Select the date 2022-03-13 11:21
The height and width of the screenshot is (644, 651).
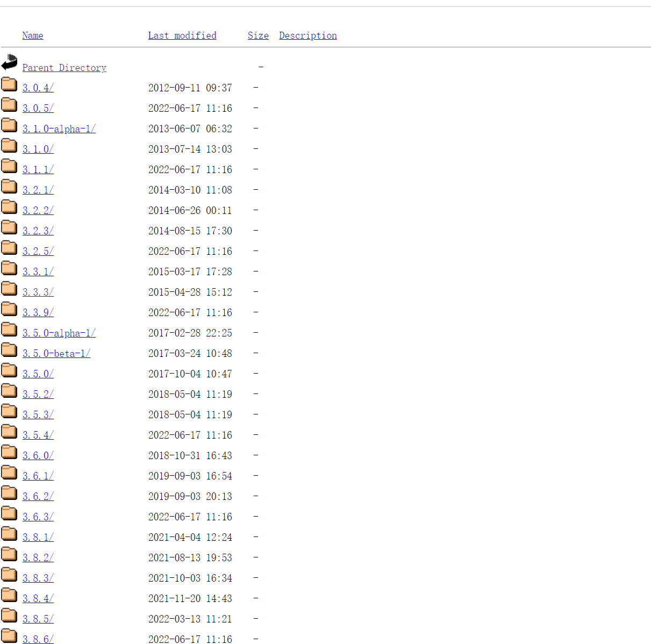pos(190,619)
